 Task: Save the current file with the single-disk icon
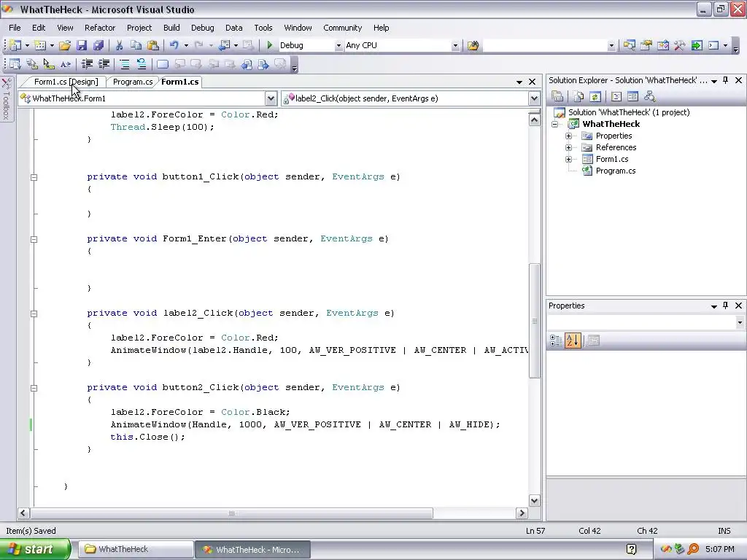pyautogui.click(x=82, y=45)
